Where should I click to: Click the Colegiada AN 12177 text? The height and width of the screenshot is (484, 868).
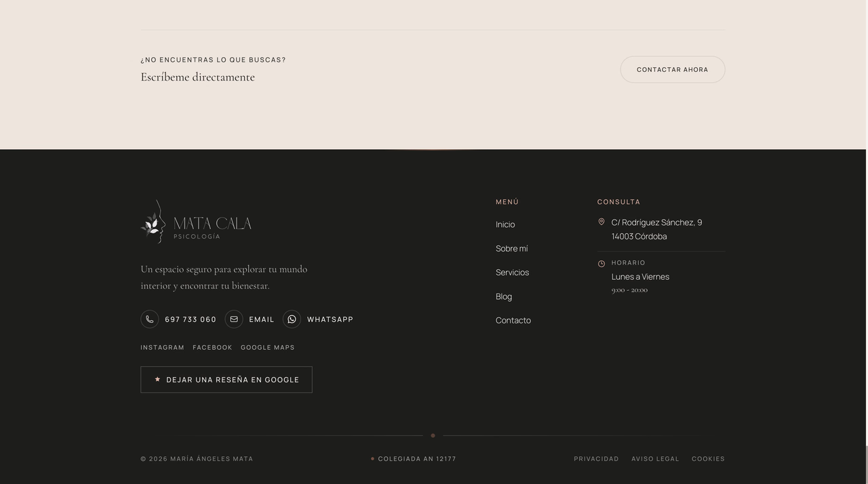coord(417,459)
